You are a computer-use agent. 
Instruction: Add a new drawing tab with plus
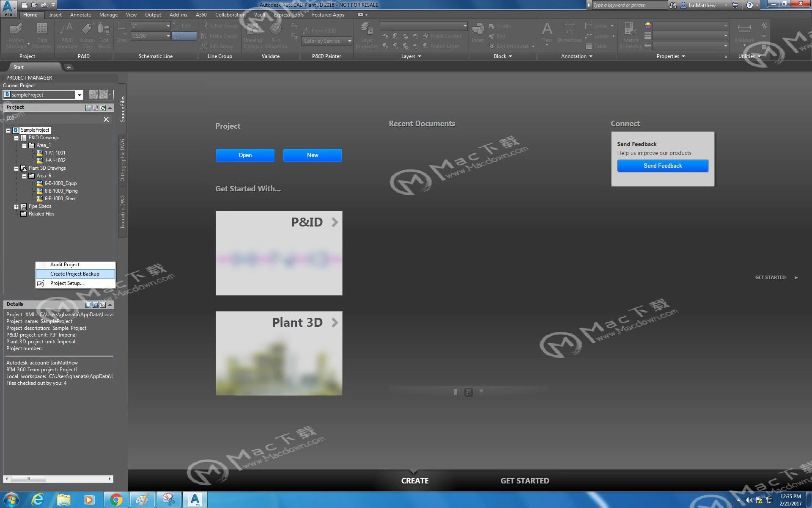point(69,67)
